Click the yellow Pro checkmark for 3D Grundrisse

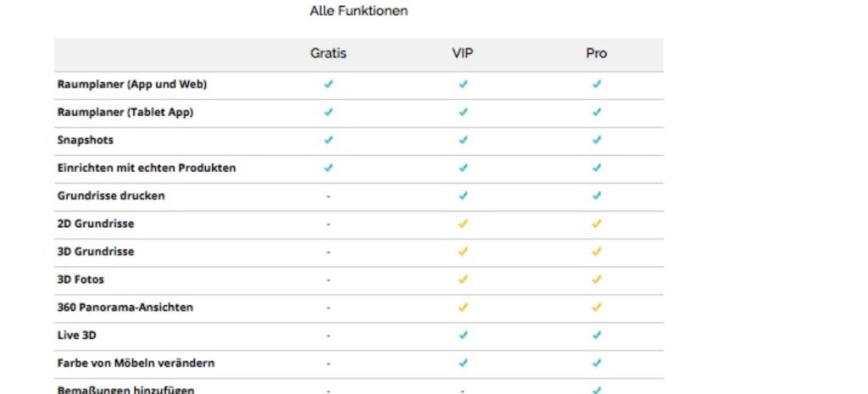coord(596,252)
